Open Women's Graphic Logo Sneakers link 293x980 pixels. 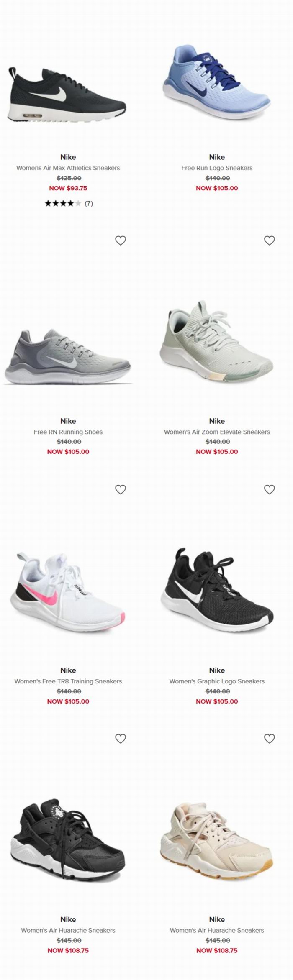217,681
